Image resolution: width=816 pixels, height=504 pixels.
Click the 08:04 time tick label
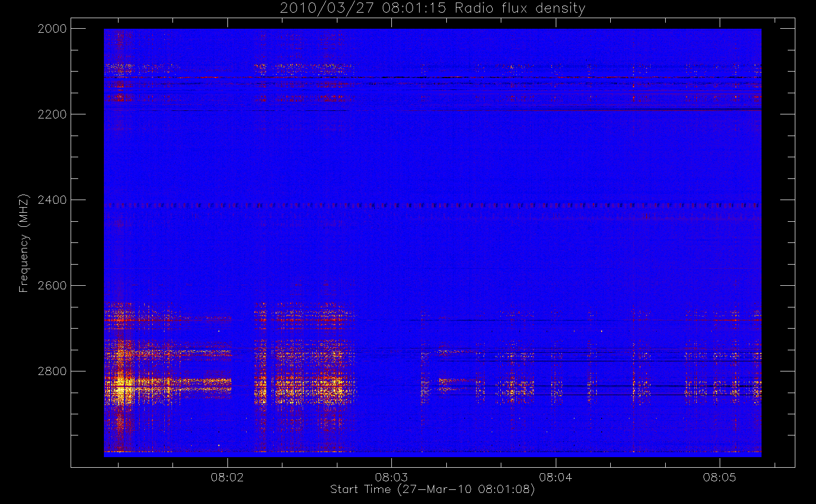(556, 477)
